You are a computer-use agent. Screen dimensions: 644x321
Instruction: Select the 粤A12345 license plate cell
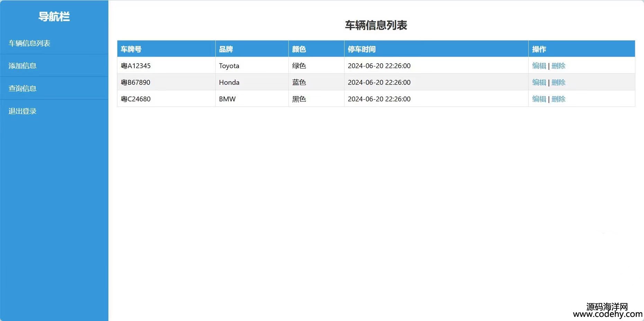(136, 66)
